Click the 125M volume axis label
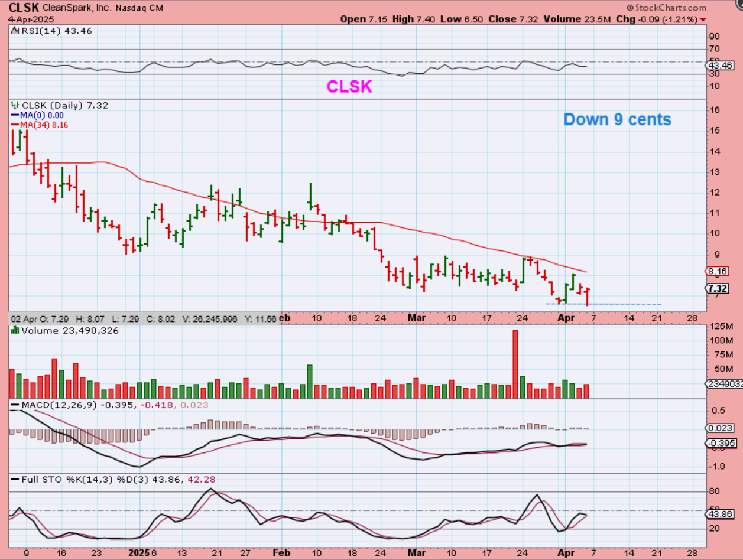Image resolution: width=743 pixels, height=560 pixels. [722, 327]
